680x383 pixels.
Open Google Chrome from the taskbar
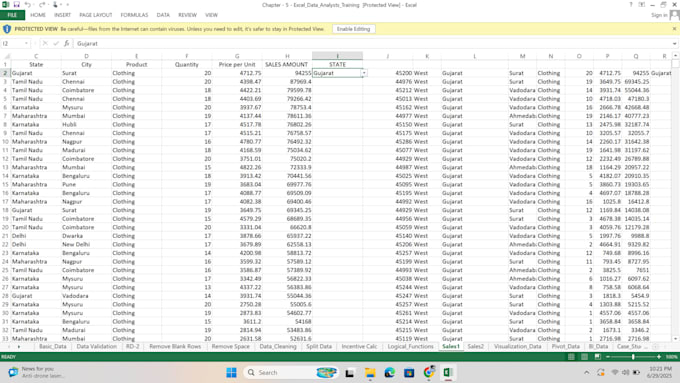429,373
